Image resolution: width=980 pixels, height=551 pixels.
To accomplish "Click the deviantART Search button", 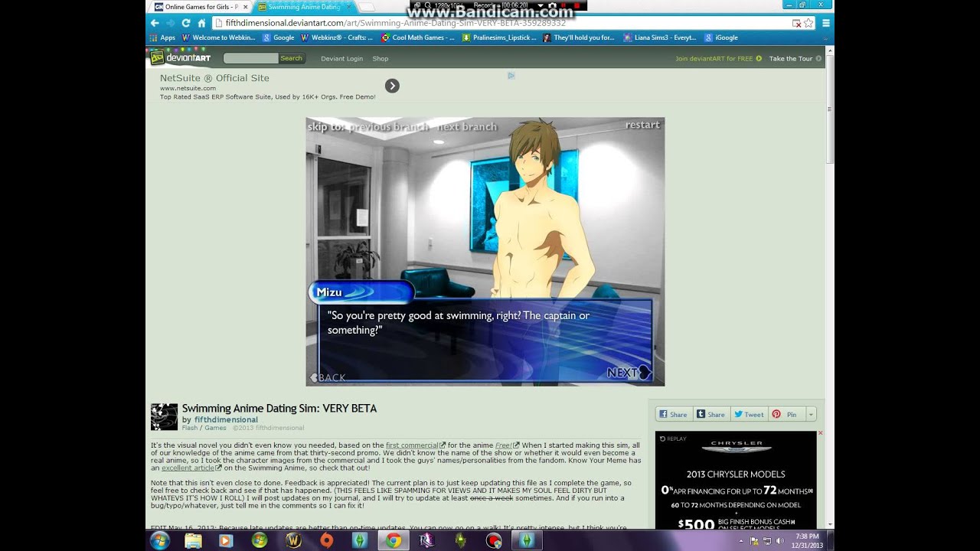I will 291,58.
